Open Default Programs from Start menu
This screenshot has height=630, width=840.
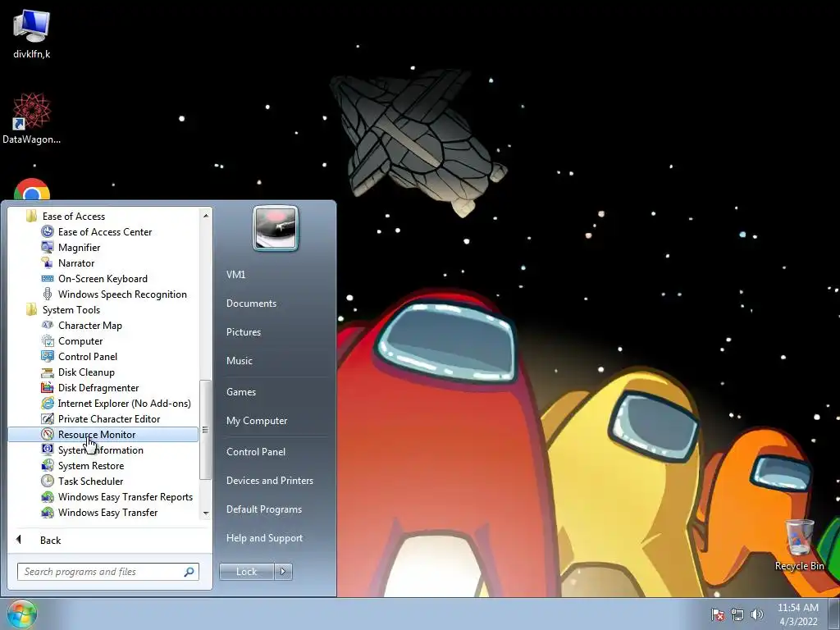263,509
